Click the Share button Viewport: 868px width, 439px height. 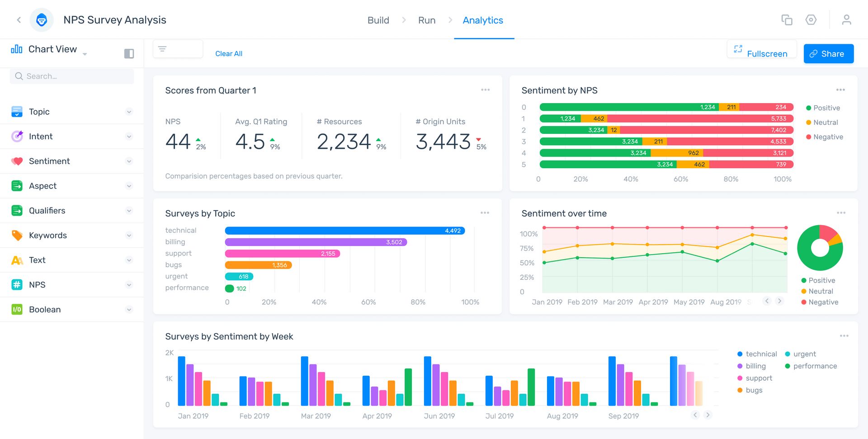coord(828,54)
